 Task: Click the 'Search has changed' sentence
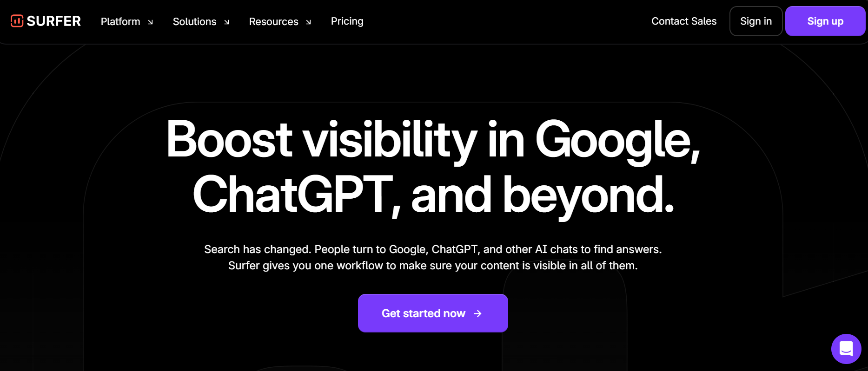point(433,249)
